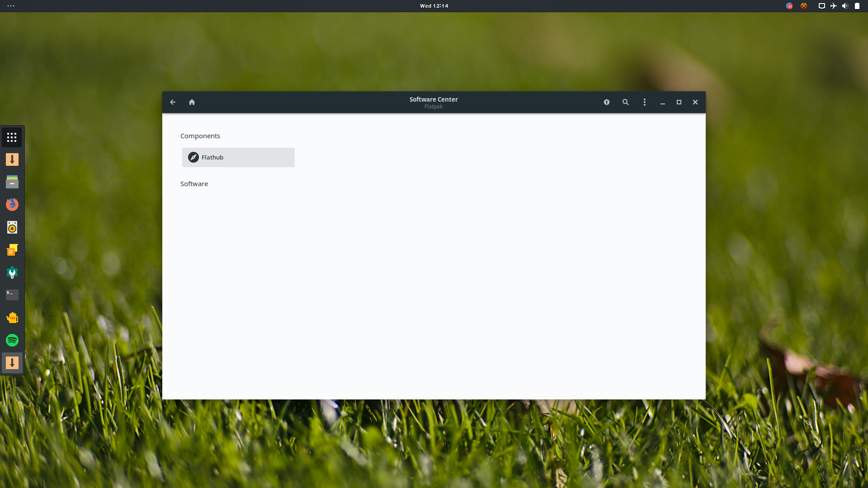The width and height of the screenshot is (868, 488).
Task: Toggle the airplane mode indicator
Action: (834, 6)
